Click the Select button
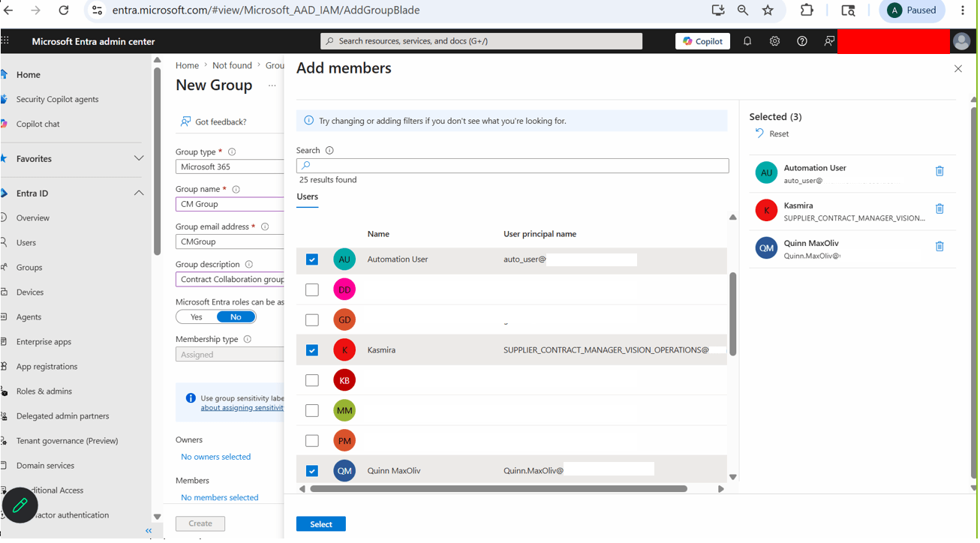This screenshot has width=980, height=543. [x=321, y=524]
